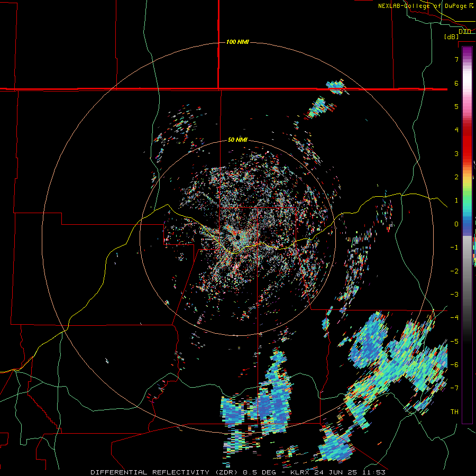Click the ZDR color scale bar
This screenshot has width=476, height=476.
(467, 235)
